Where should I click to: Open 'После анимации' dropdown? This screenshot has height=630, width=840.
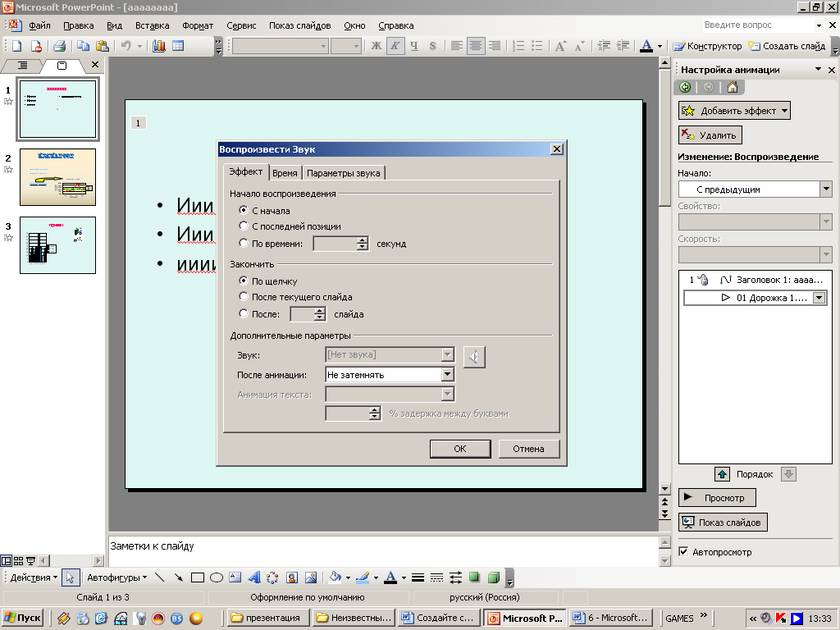(x=448, y=374)
